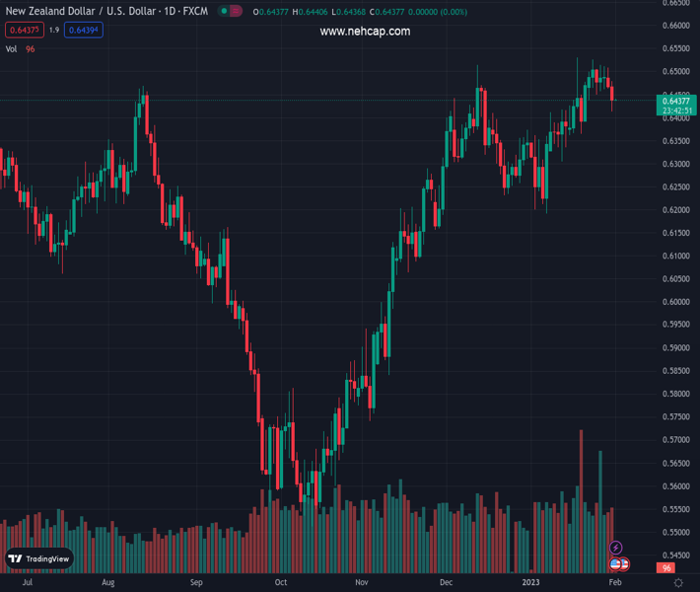Click the TradingView logo badge
Viewport: 700px width, 592px height.
39,558
